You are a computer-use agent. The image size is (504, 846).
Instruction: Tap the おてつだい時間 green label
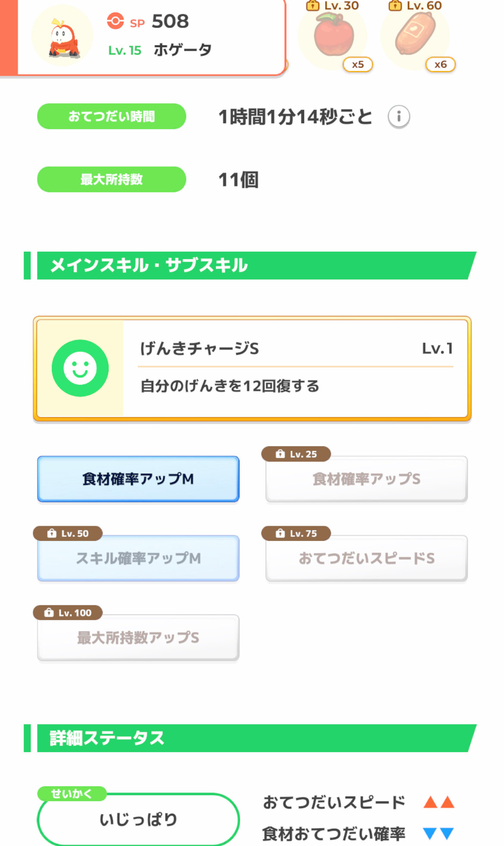click(112, 116)
